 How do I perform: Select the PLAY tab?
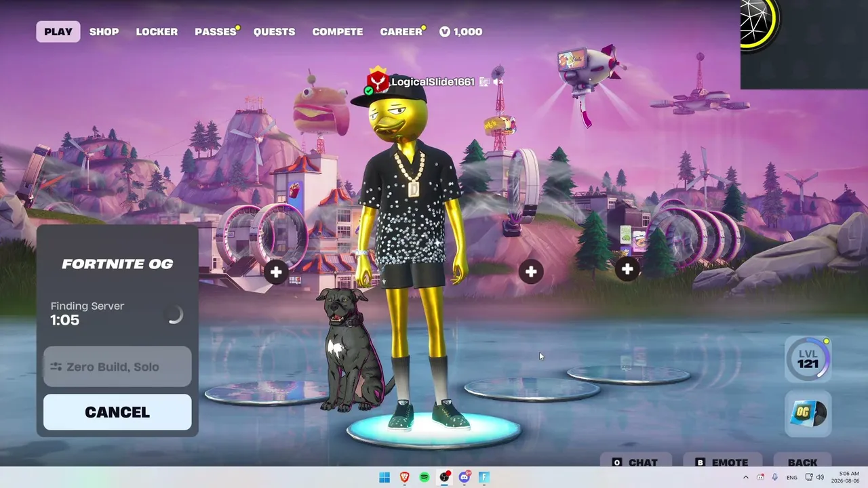coord(58,32)
